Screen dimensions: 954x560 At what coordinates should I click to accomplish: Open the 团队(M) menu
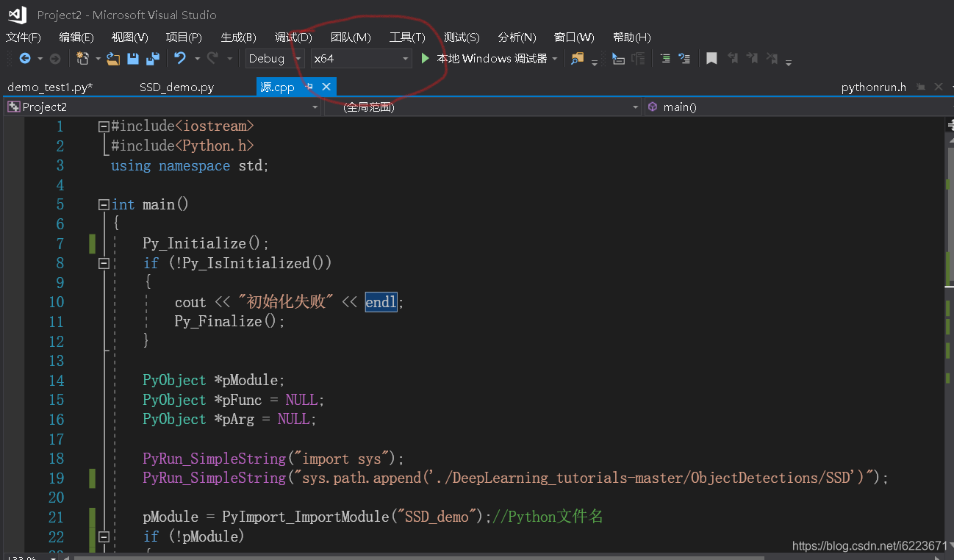351,37
